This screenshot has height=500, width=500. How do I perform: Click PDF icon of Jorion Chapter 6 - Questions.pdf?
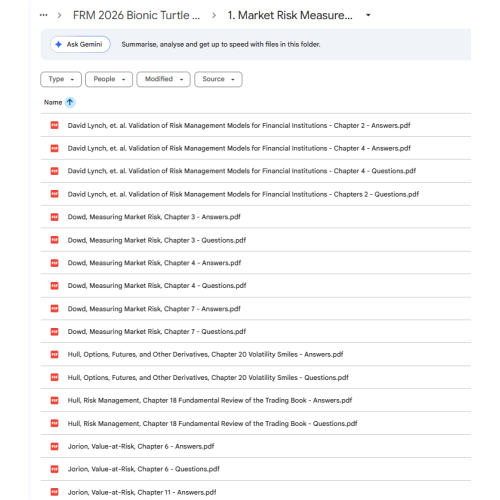pos(55,469)
